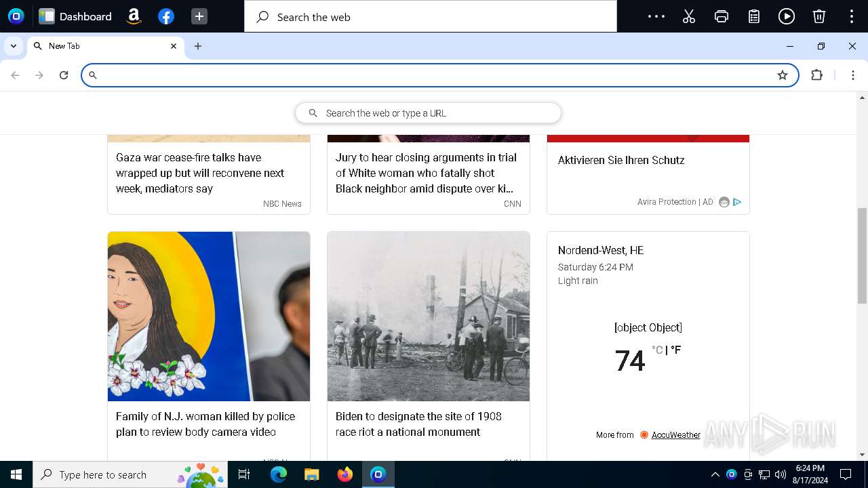
Task: Select the New Tab tab
Action: coord(105,46)
